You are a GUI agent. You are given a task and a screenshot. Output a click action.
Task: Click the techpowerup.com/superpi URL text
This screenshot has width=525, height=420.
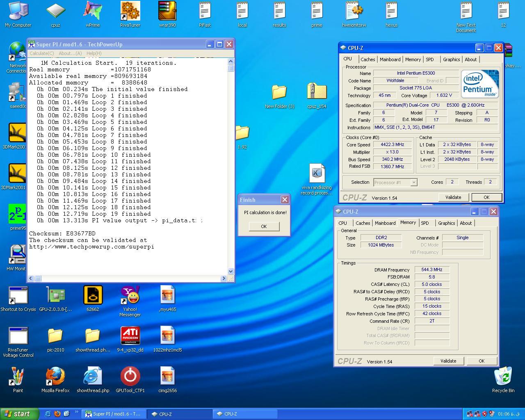[x=91, y=247]
